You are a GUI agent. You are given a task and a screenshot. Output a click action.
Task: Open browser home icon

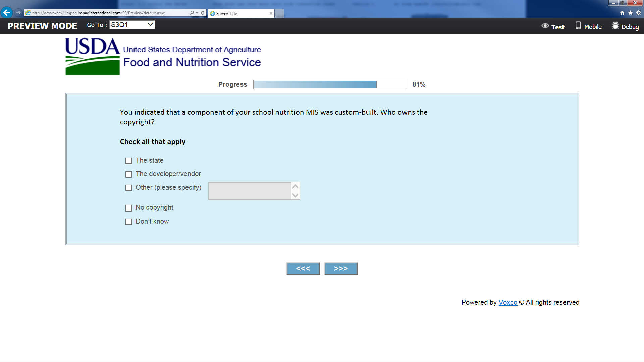point(622,13)
